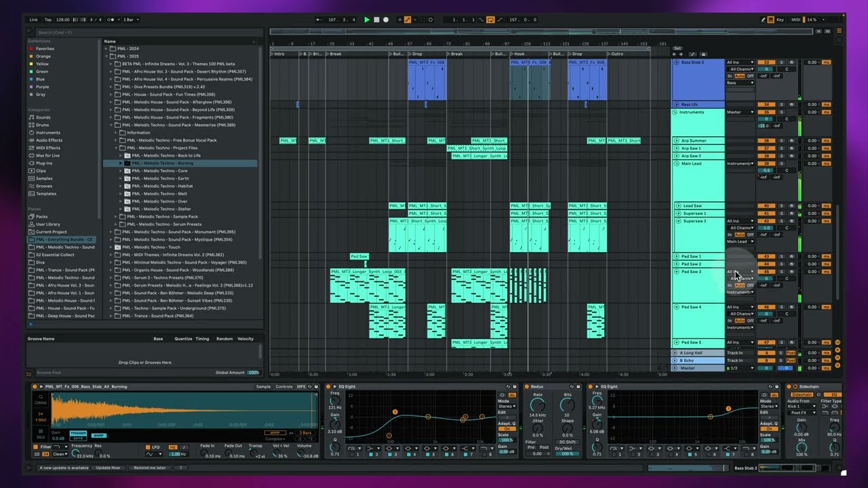Switch to Sample tab in Simpler
The image size is (868, 488).
point(263,386)
